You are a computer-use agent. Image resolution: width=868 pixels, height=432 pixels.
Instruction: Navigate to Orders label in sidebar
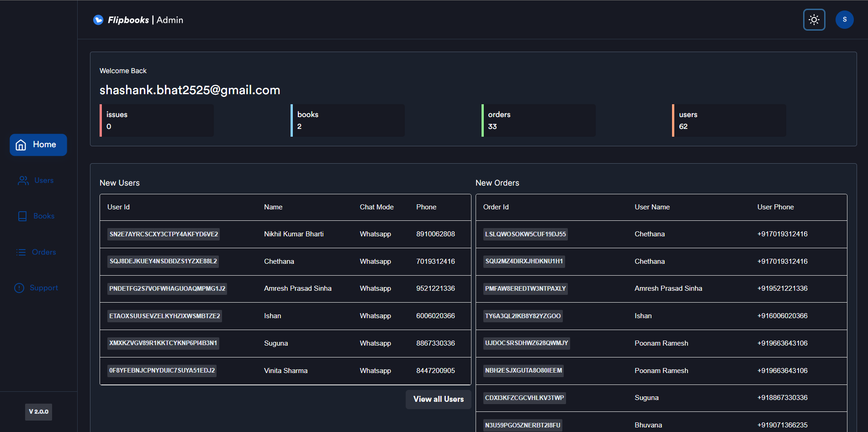(44, 252)
